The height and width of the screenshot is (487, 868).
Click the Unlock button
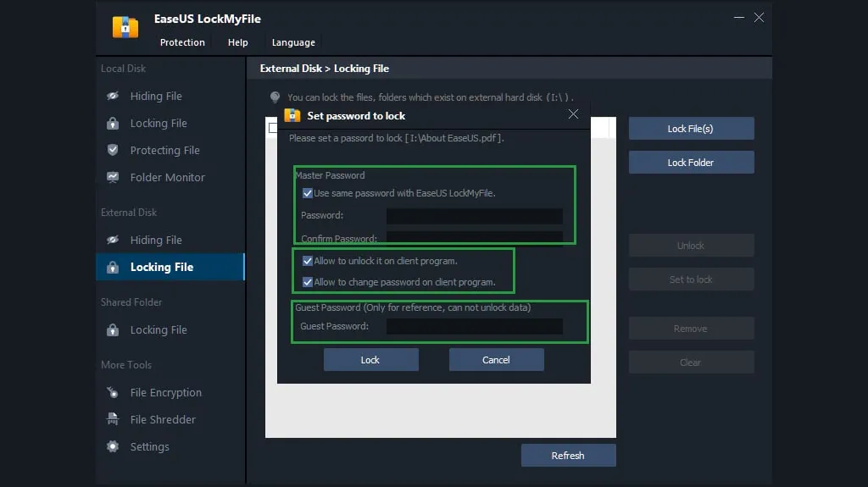691,245
